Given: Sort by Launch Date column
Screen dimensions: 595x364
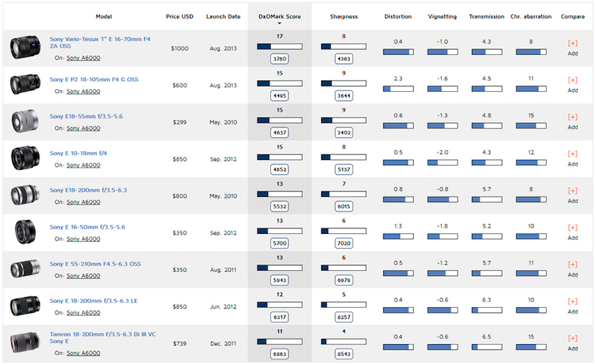Looking at the screenshot, I should tap(223, 17).
